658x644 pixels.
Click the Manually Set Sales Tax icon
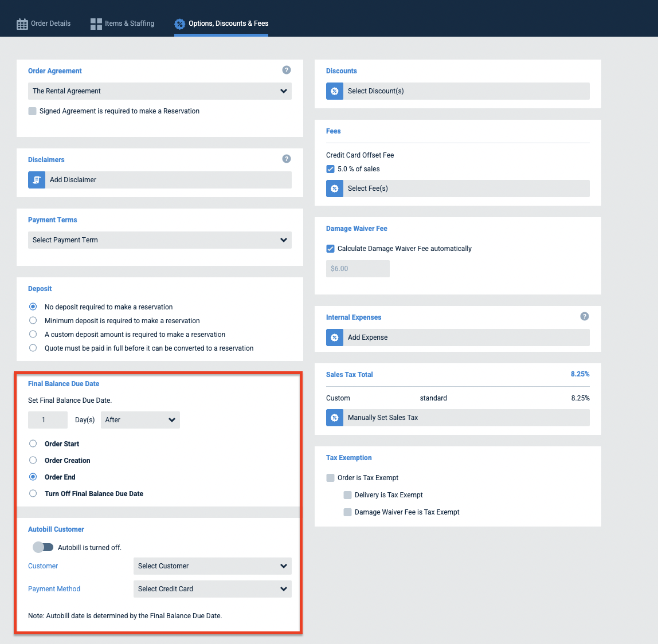pyautogui.click(x=335, y=418)
